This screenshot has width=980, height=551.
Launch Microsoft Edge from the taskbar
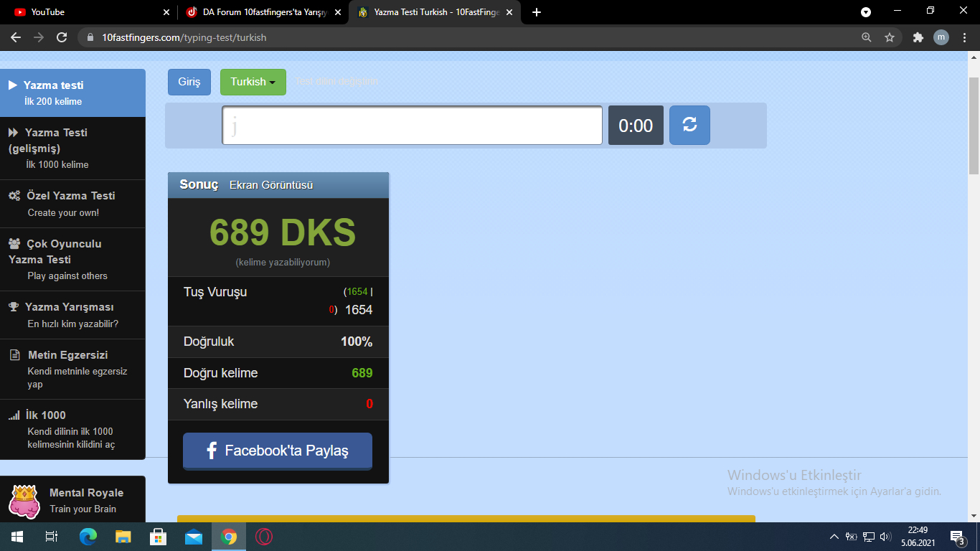click(x=88, y=537)
